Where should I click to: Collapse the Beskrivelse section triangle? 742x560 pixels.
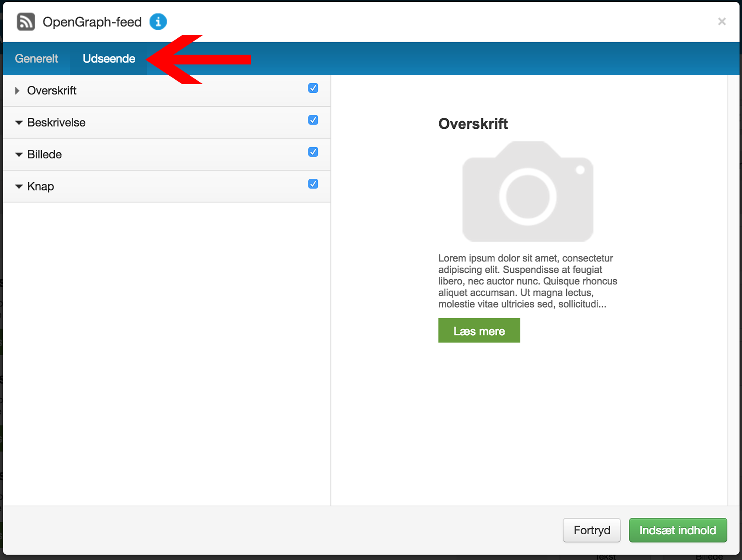(19, 123)
